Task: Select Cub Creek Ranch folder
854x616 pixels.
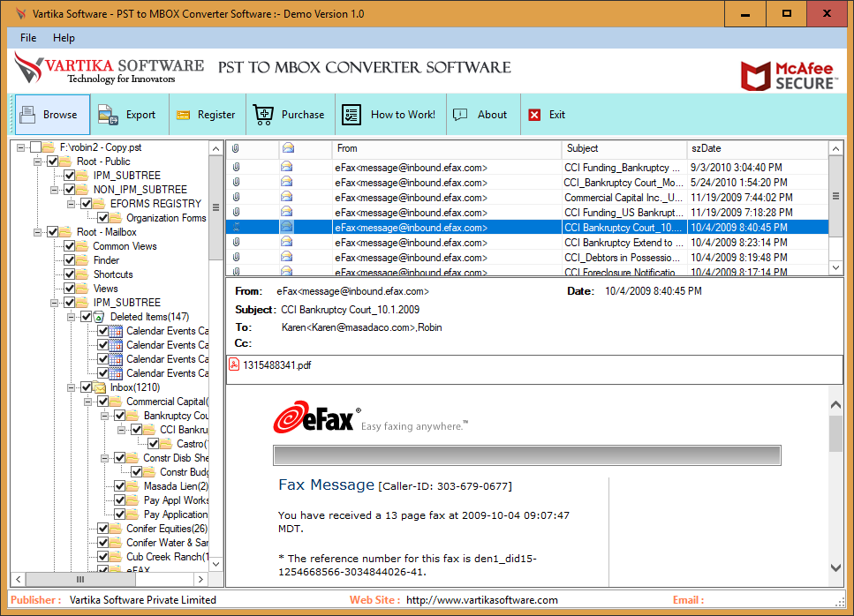Action: 167,557
